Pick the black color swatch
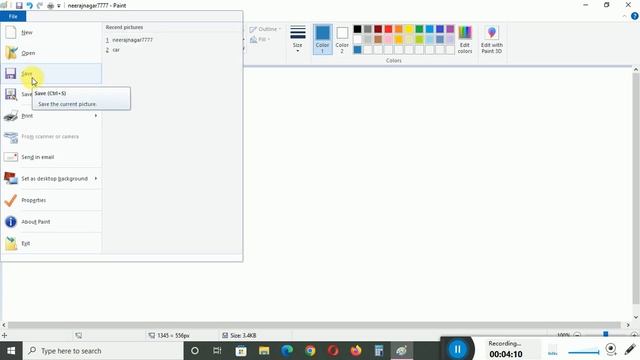The width and height of the screenshot is (640, 360). coord(357,29)
